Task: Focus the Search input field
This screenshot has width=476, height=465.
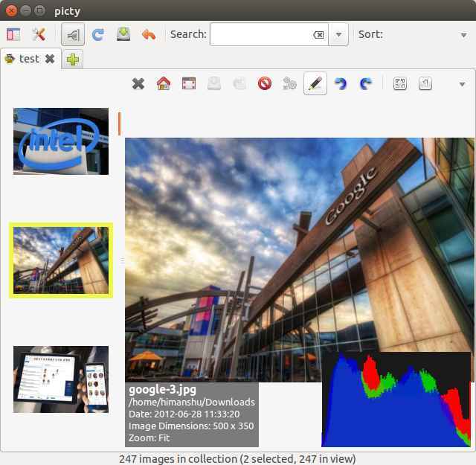Action: (x=269, y=35)
